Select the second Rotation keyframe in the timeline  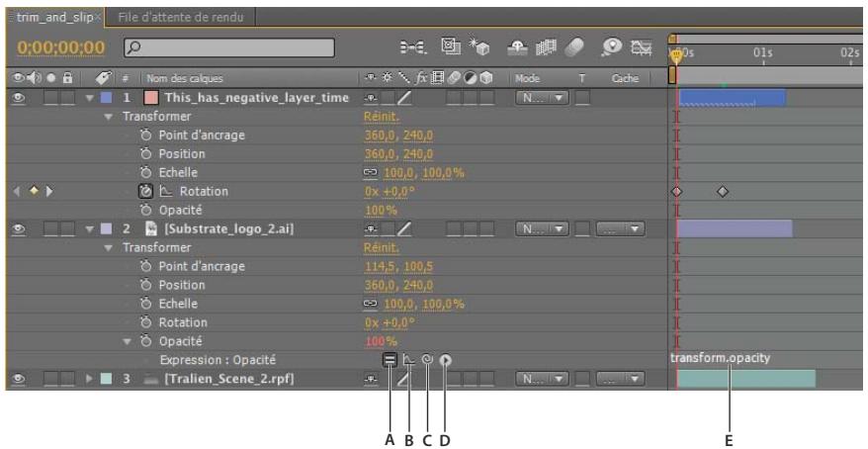point(723,192)
